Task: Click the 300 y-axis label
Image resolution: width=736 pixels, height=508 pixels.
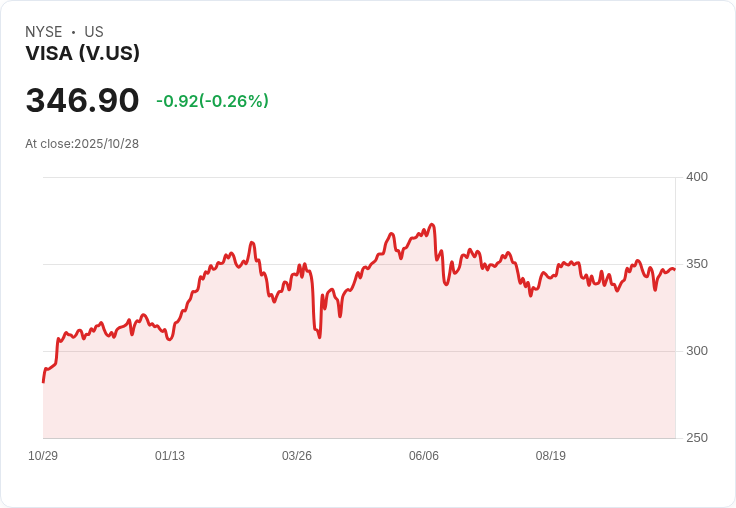Action: pyautogui.click(x=696, y=351)
